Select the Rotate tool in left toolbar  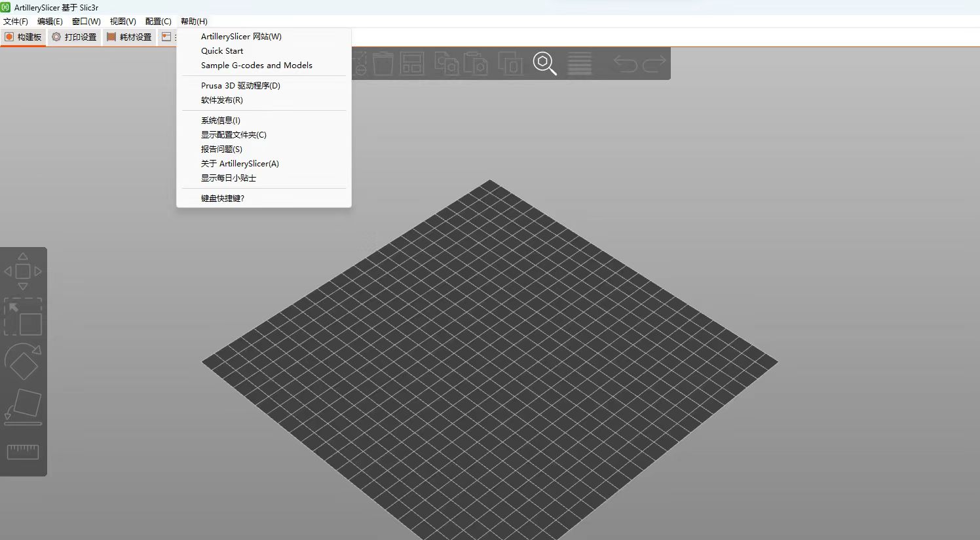click(x=23, y=362)
